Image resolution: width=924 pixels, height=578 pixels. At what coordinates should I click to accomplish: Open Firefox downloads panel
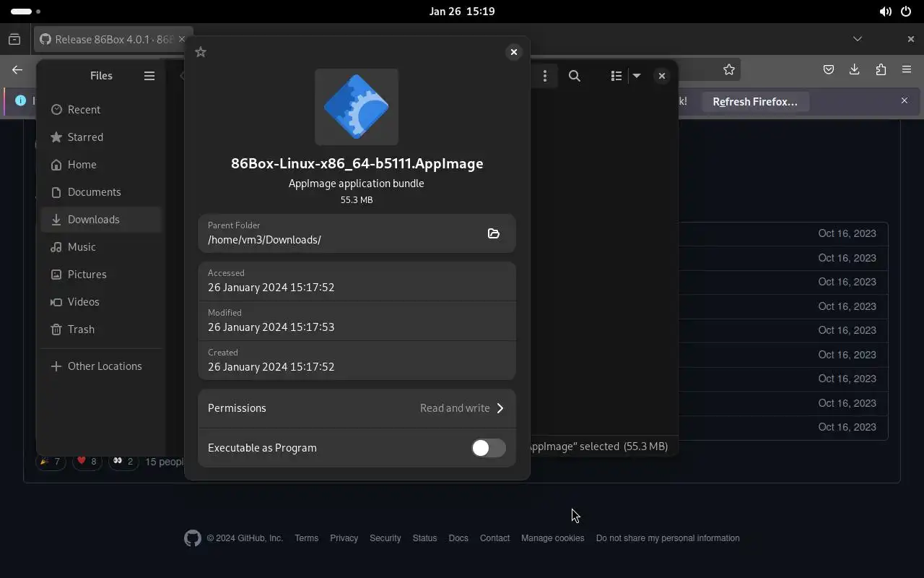click(855, 70)
